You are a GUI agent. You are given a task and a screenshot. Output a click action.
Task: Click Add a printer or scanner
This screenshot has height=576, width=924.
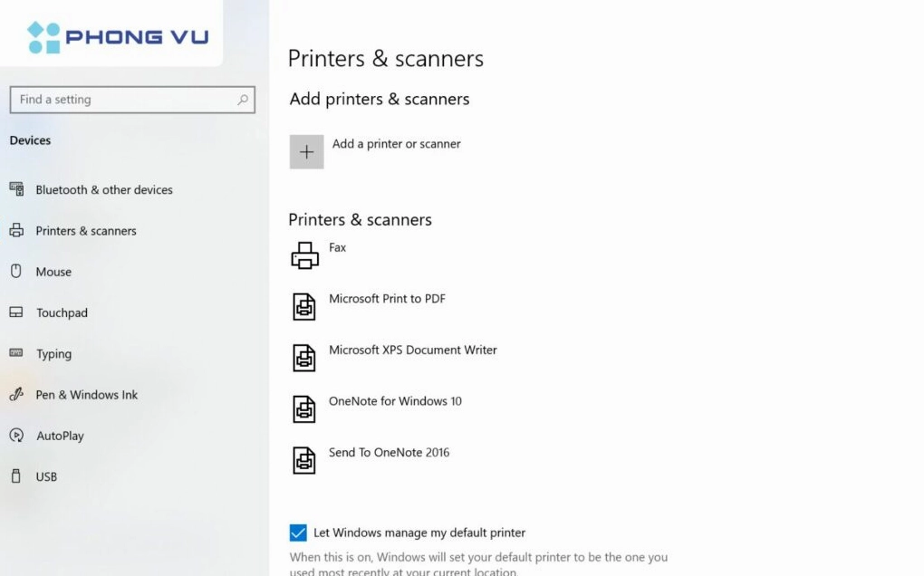tap(396, 143)
